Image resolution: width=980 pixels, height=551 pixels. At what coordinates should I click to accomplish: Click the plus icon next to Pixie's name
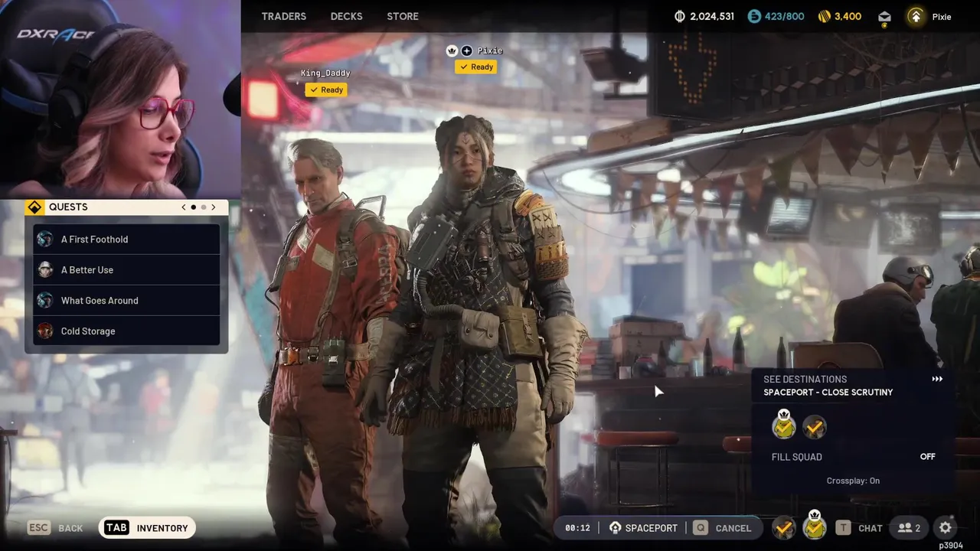[x=467, y=51]
